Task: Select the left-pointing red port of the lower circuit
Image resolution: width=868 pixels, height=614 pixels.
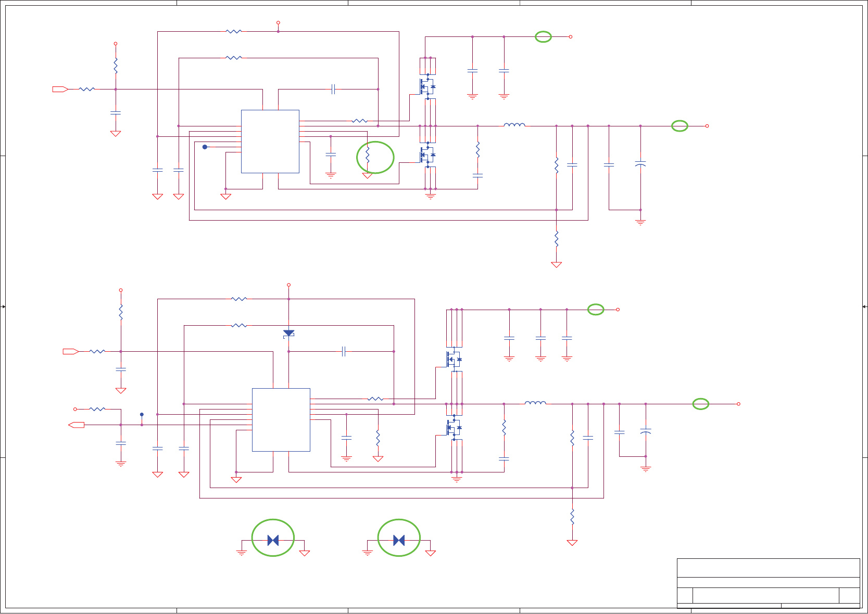Action: click(x=77, y=425)
